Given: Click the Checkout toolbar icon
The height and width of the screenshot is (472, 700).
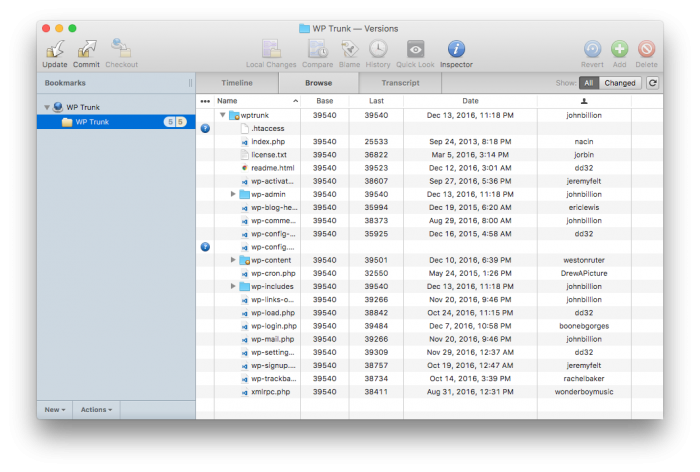Looking at the screenshot, I should pyautogui.click(x=121, y=48).
